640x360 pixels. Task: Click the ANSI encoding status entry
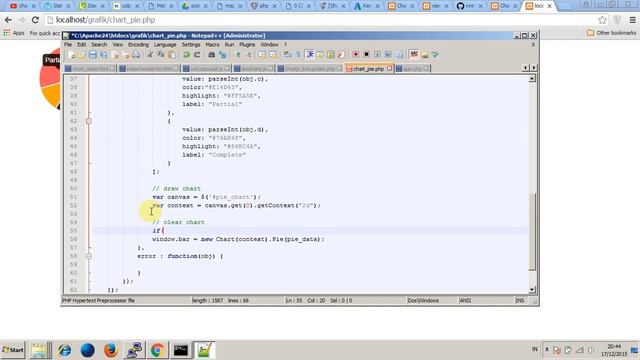pyautogui.click(x=465, y=300)
